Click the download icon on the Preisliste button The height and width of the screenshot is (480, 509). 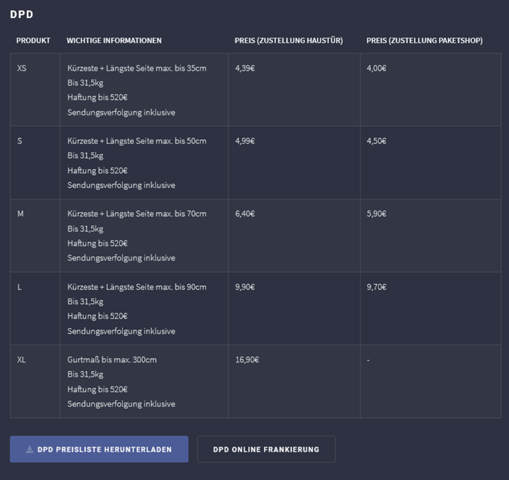(x=29, y=450)
